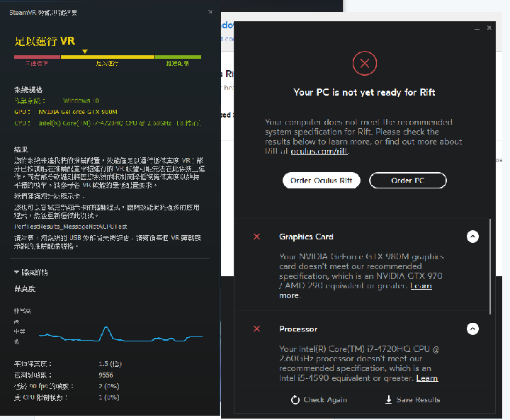Click the yellow marker on SteamVR rating bar
The height and width of the screenshot is (420, 510).
85,52
